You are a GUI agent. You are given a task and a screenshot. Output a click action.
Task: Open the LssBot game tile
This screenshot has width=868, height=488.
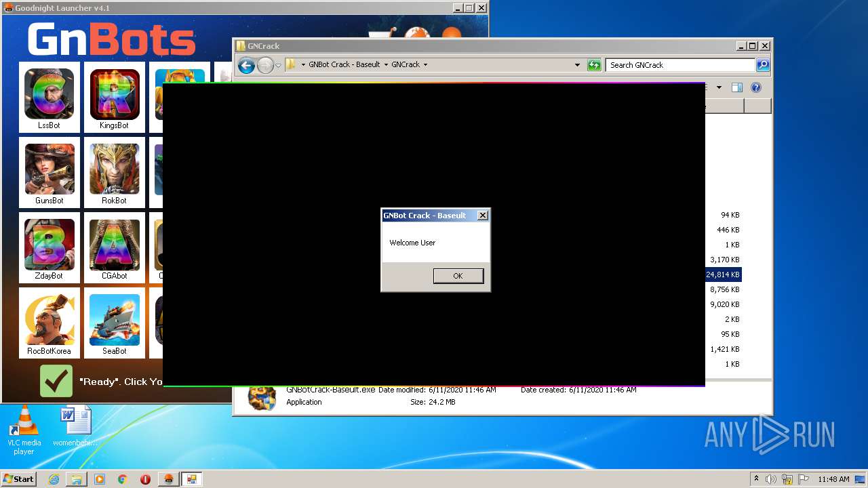49,97
